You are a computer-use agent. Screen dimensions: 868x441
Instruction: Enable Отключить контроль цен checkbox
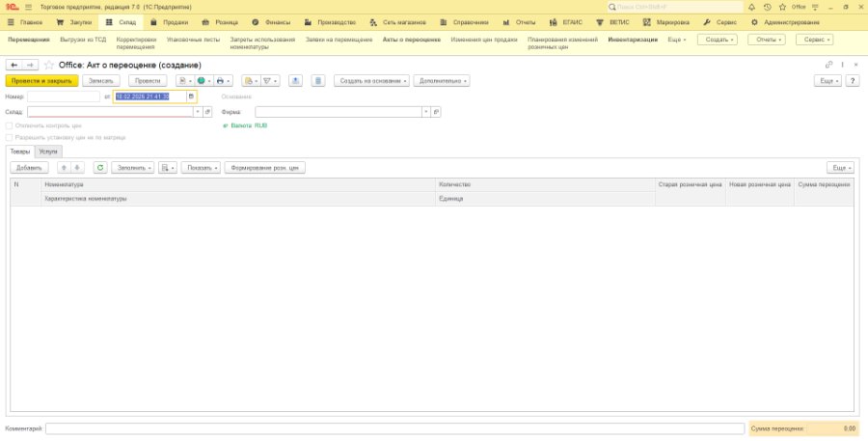9,125
